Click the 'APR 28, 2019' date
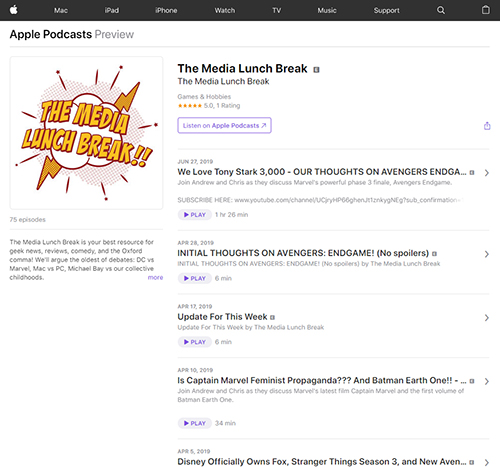The width and height of the screenshot is (500, 467). [x=196, y=243]
